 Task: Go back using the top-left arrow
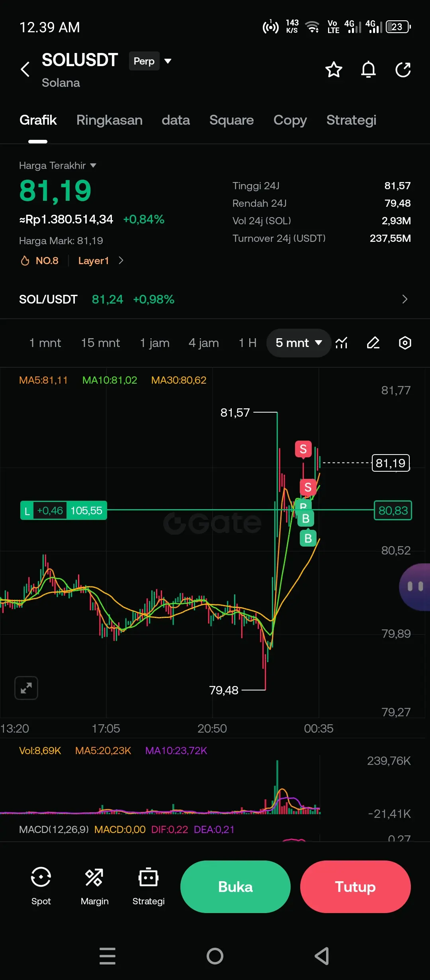25,69
